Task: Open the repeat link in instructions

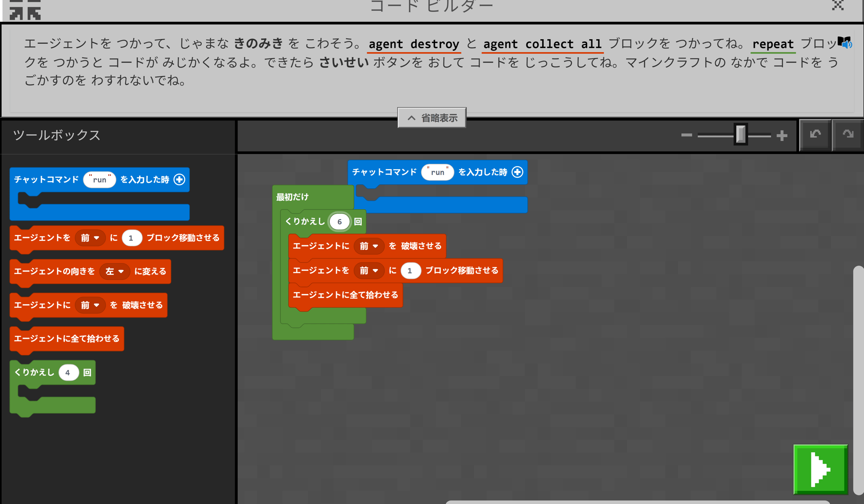Action: click(773, 44)
